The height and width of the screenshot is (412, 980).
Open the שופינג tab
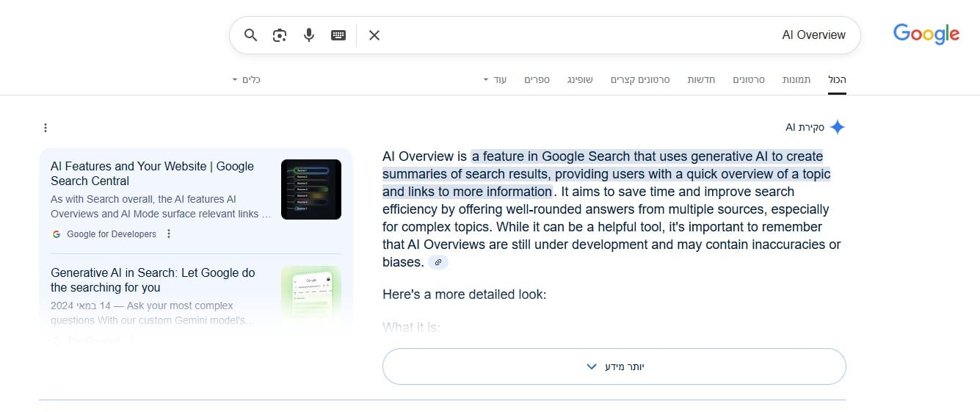coord(580,79)
